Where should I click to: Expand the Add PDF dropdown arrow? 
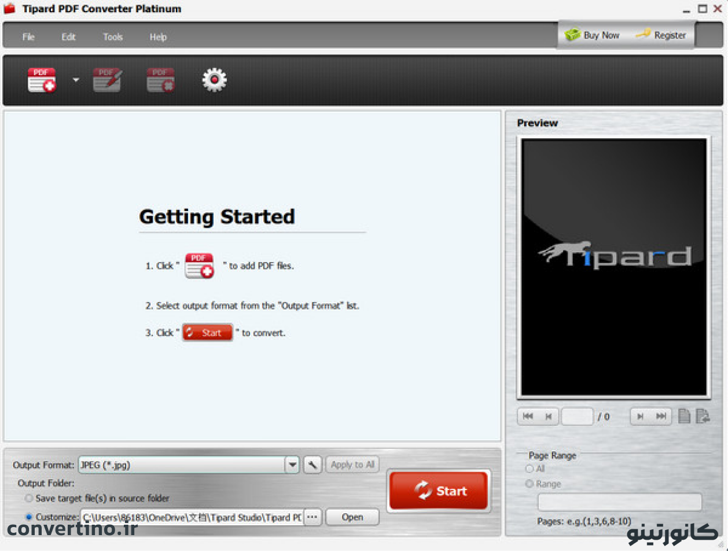click(76, 80)
